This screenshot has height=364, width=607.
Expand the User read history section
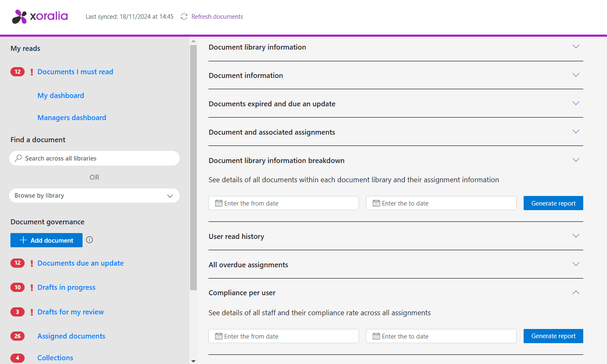coord(576,236)
